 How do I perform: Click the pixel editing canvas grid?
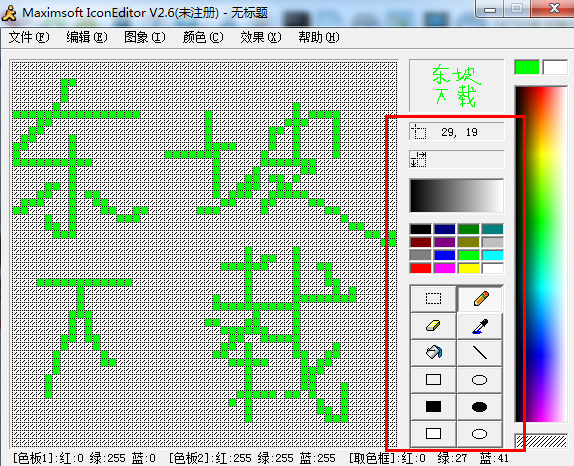point(204,254)
